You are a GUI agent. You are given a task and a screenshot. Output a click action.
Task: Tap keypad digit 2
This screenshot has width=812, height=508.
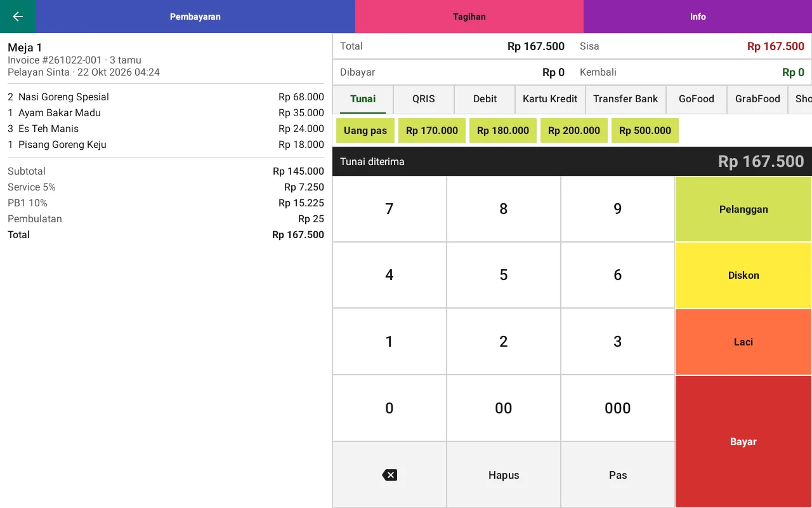coord(504,342)
